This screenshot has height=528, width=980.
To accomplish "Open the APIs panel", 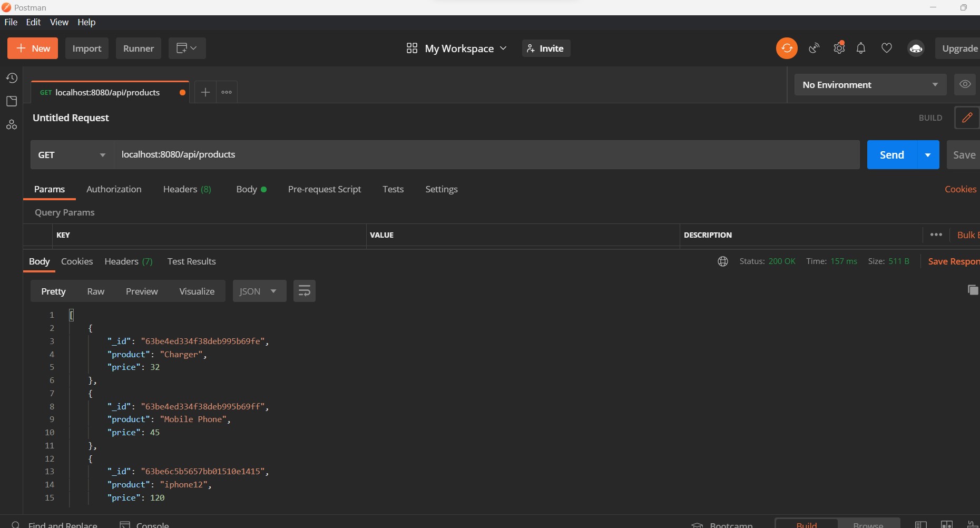I will pos(12,125).
